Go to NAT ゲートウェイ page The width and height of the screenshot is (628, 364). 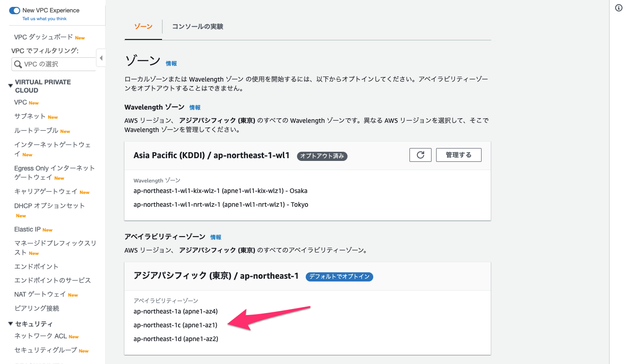click(x=40, y=294)
